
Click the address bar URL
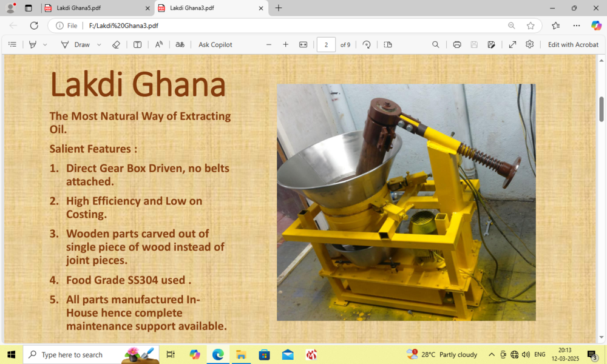click(123, 25)
